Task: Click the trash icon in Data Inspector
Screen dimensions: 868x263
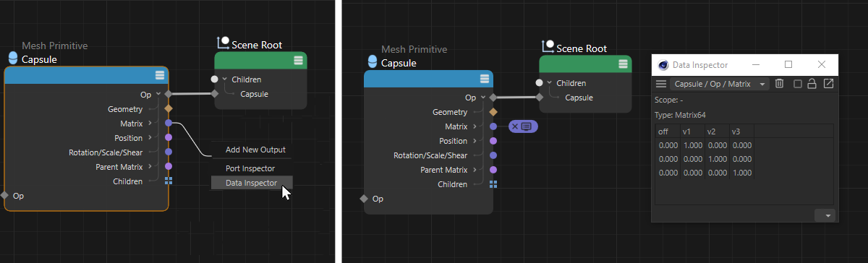Action: (779, 84)
